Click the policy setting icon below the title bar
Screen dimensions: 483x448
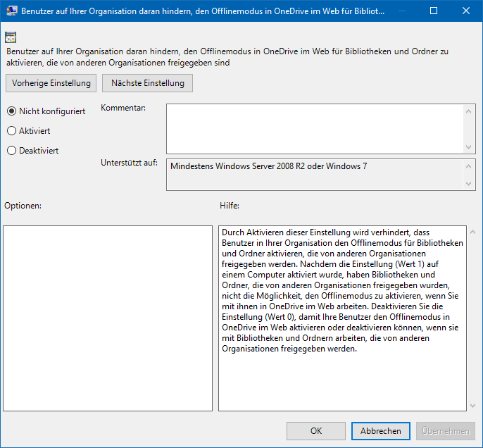pos(11,37)
